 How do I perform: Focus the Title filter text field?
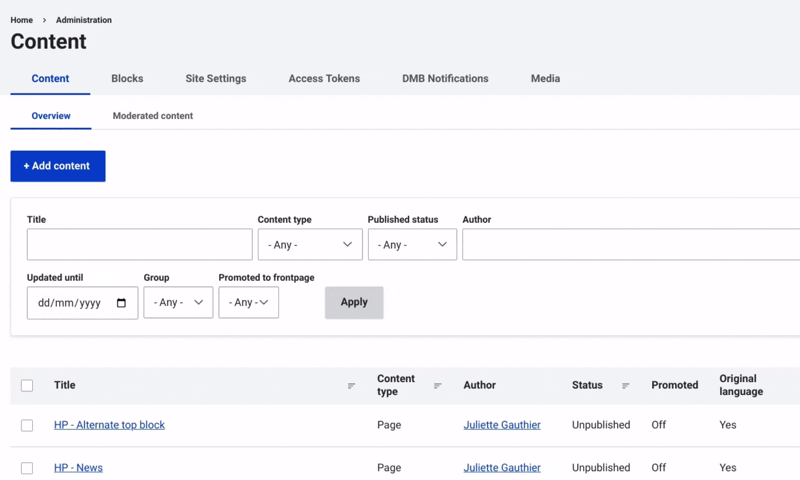click(x=139, y=245)
